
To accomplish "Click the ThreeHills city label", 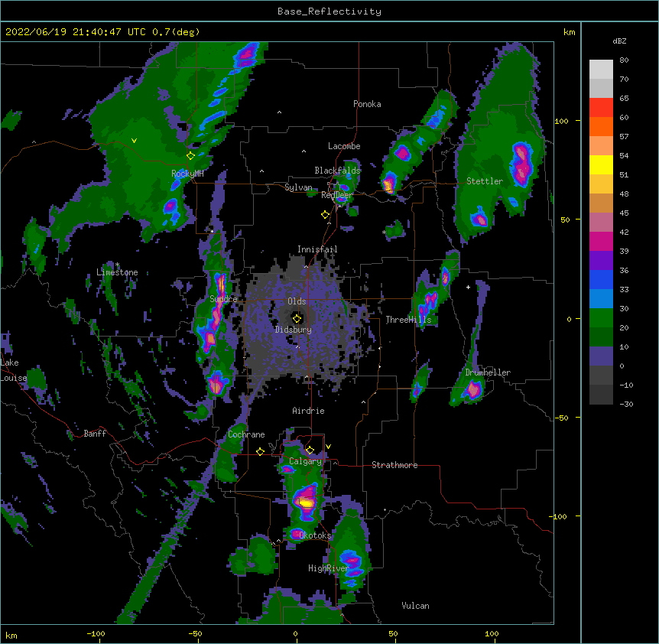I will coord(408,320).
